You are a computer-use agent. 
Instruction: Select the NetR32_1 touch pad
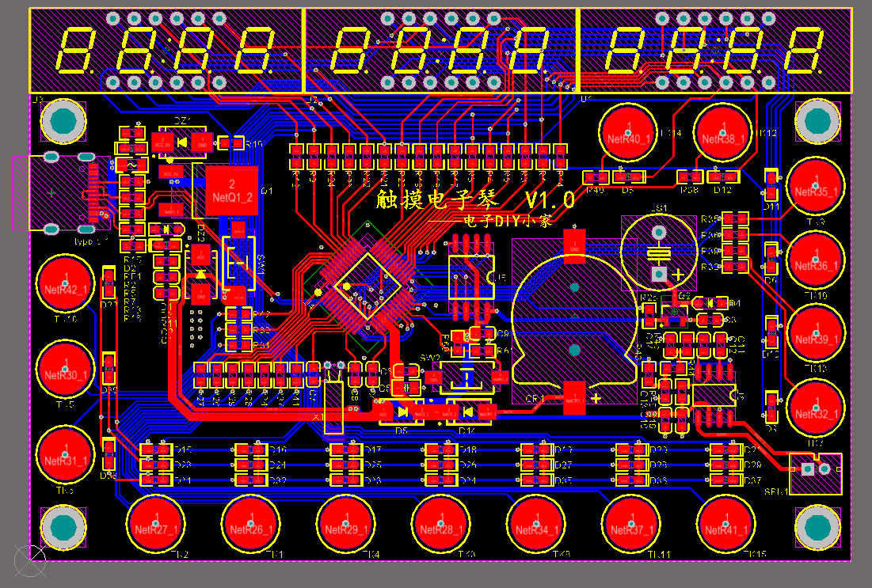[816, 408]
